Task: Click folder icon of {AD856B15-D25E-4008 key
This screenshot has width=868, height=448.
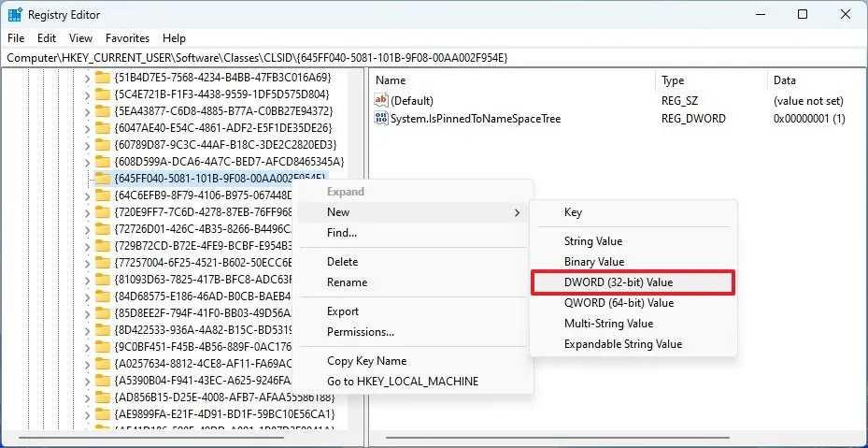Action: click(x=103, y=397)
